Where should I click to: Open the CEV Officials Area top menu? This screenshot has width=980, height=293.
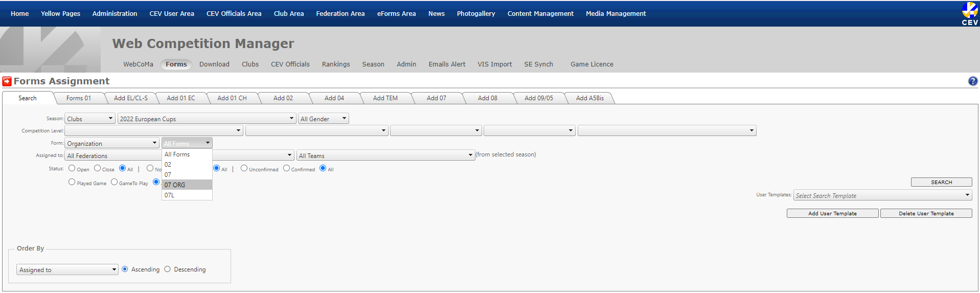coord(234,14)
